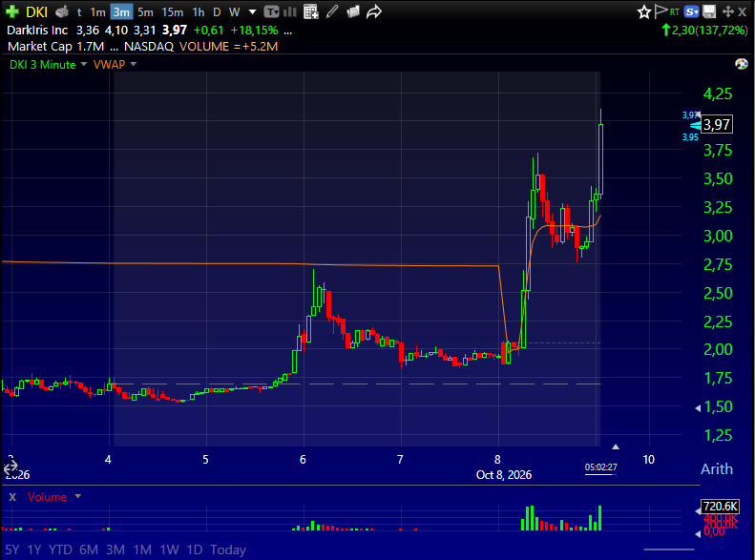Select the 1M time span
The height and width of the screenshot is (560, 755).
(142, 550)
